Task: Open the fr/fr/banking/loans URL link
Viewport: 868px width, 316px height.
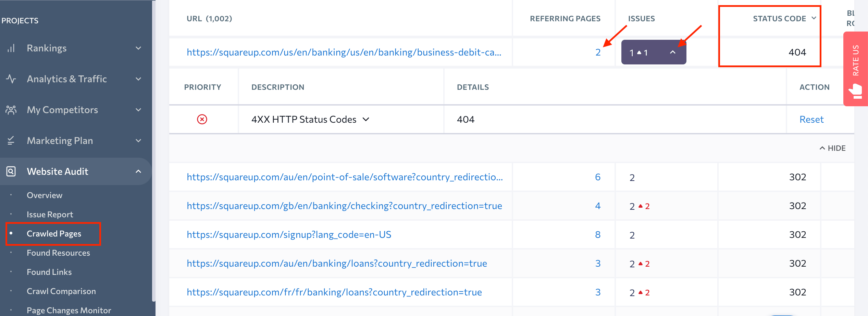Action: [334, 292]
